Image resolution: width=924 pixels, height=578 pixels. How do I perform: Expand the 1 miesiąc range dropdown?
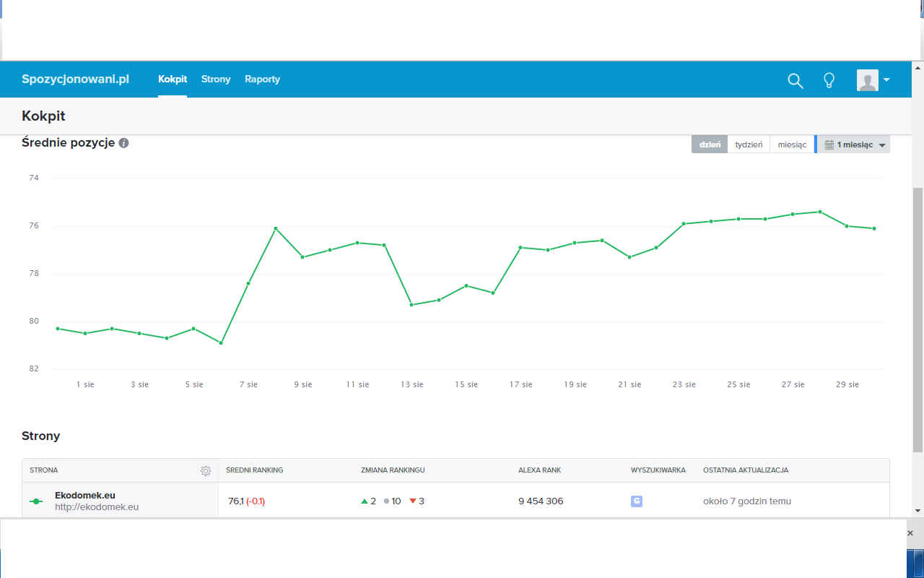(882, 145)
